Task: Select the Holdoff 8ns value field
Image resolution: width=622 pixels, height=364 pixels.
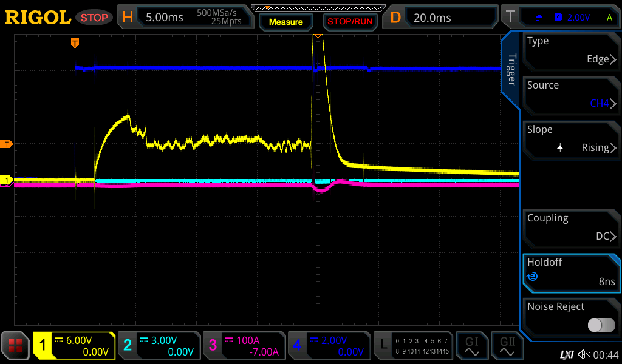Action: point(571,272)
